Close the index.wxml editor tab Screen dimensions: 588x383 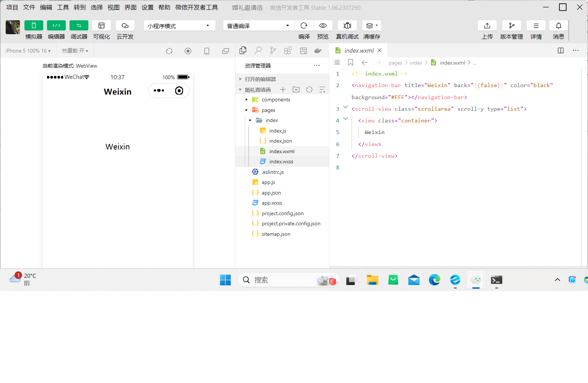(x=380, y=50)
